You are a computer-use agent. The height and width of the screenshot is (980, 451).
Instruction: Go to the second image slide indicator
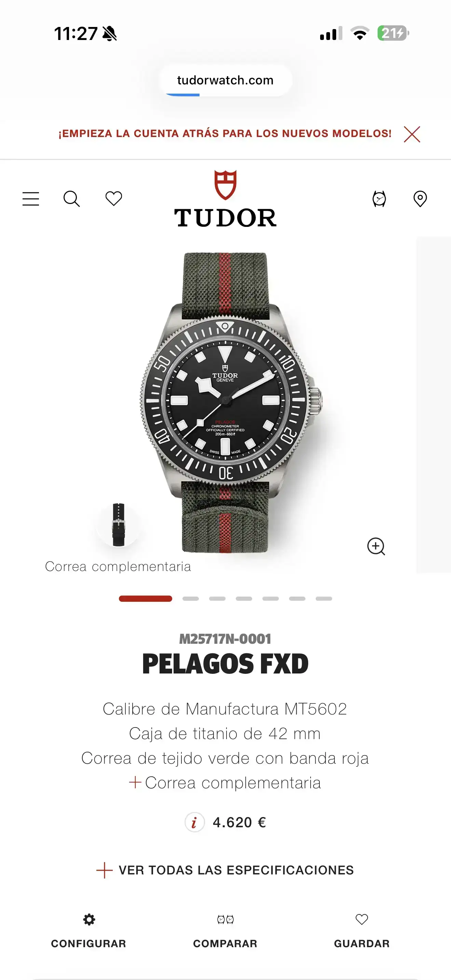[191, 598]
